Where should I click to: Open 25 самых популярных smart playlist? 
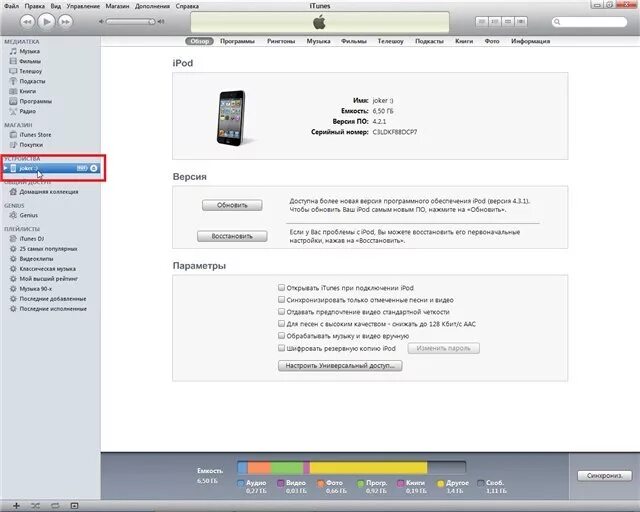[48, 248]
